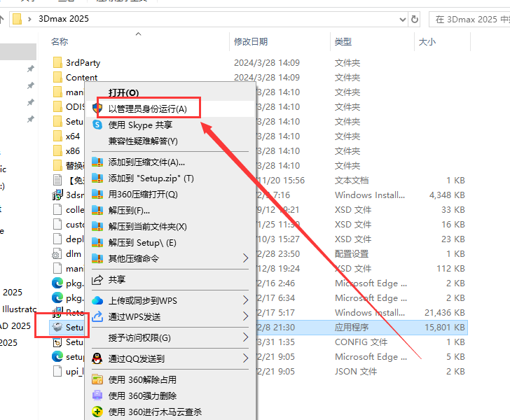
Task: Expand the 通过WPS发送 submenu arrow
Action: 245,316
